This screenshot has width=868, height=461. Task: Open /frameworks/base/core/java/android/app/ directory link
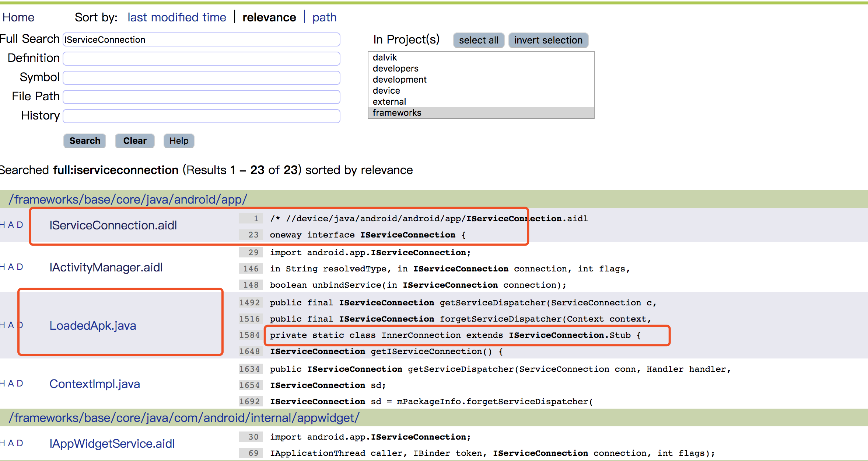coord(128,200)
